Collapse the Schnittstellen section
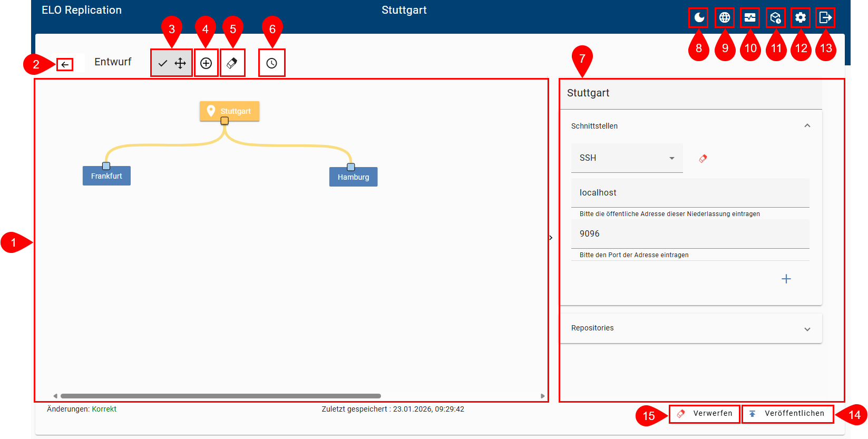The image size is (868, 439). pos(807,125)
